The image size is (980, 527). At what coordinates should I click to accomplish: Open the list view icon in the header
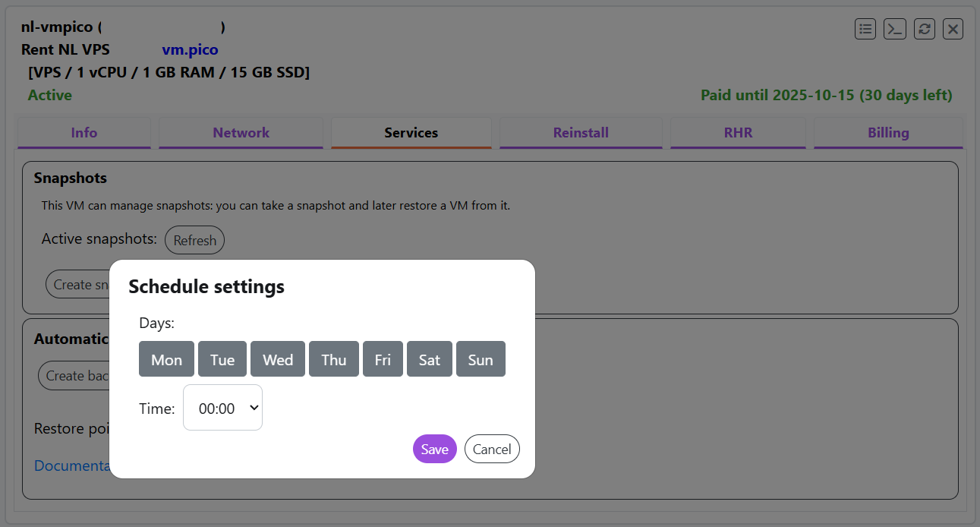pyautogui.click(x=865, y=29)
